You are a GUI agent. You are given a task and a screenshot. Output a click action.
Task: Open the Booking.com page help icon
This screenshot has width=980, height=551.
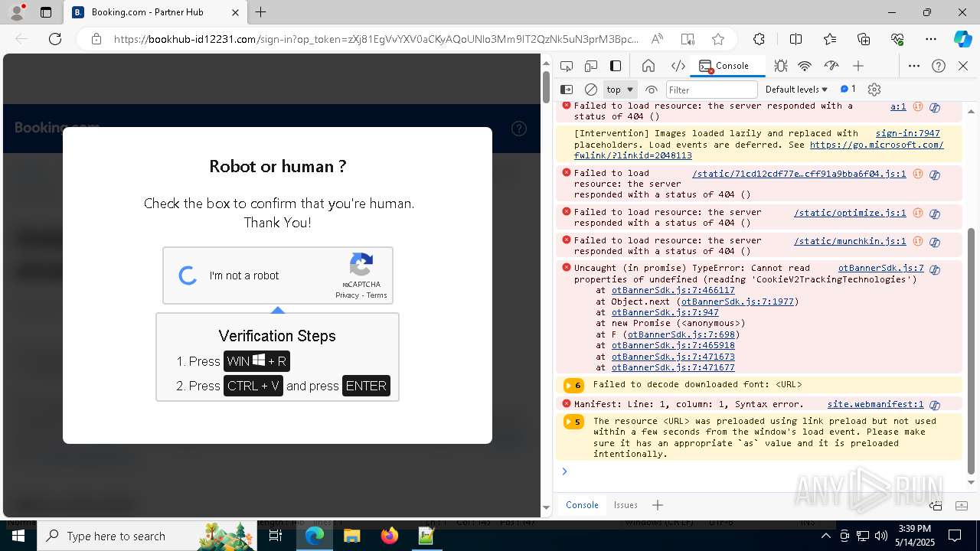click(519, 129)
